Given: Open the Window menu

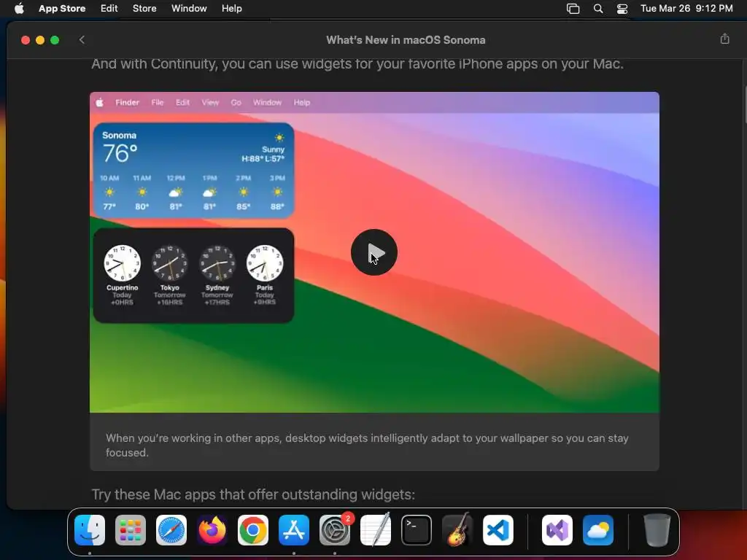Looking at the screenshot, I should click(x=189, y=9).
